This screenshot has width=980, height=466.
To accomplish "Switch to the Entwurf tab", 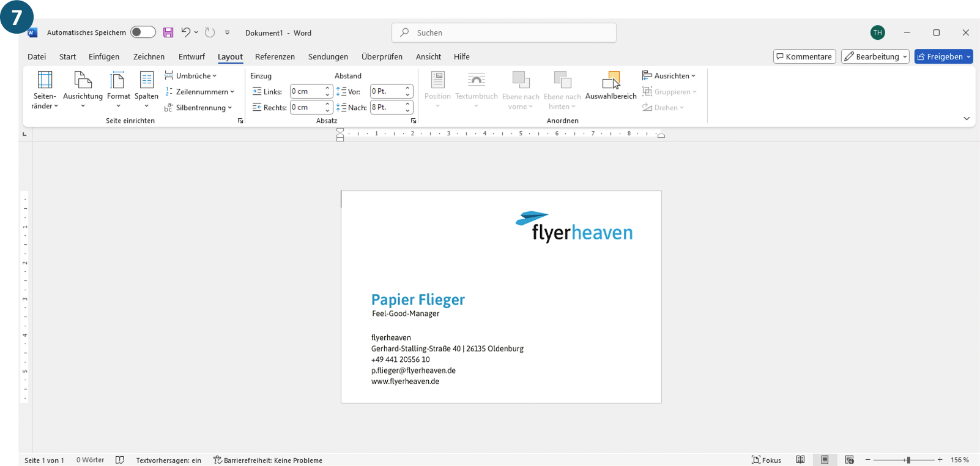I will click(x=191, y=57).
